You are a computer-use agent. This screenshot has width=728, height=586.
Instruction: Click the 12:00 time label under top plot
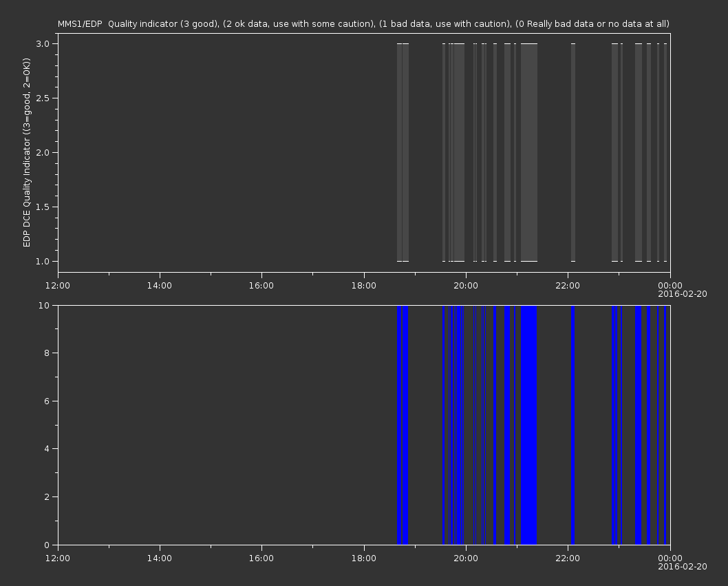point(58,285)
